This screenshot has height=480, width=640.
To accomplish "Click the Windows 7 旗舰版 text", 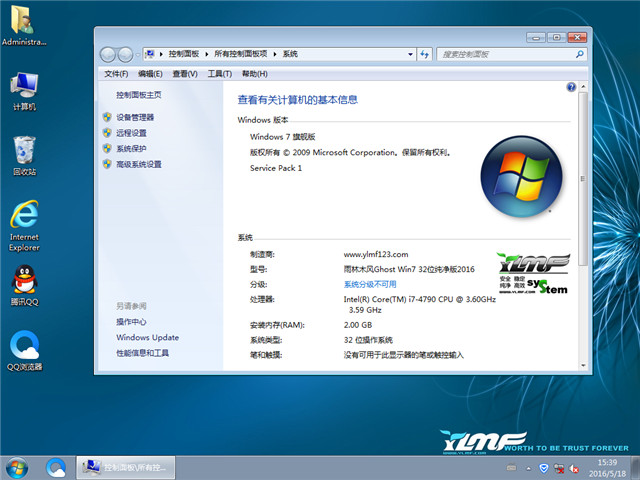I will [282, 137].
